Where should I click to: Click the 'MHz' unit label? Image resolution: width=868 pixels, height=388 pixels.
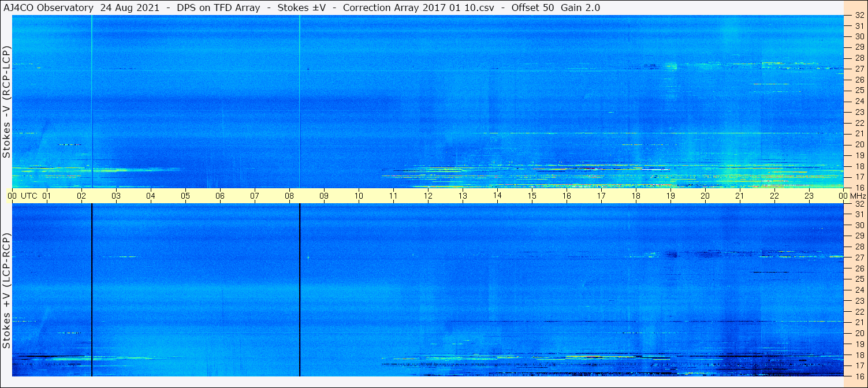click(858, 196)
